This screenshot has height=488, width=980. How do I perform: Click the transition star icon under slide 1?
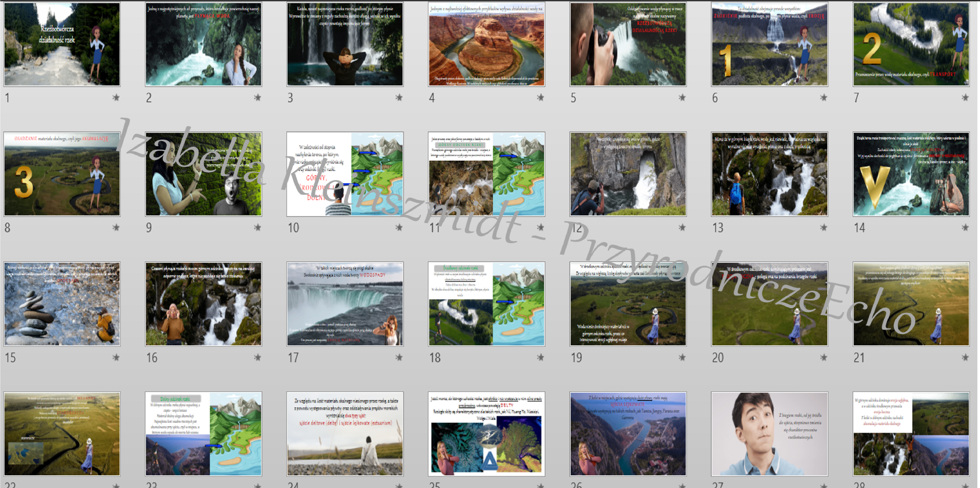(116, 98)
